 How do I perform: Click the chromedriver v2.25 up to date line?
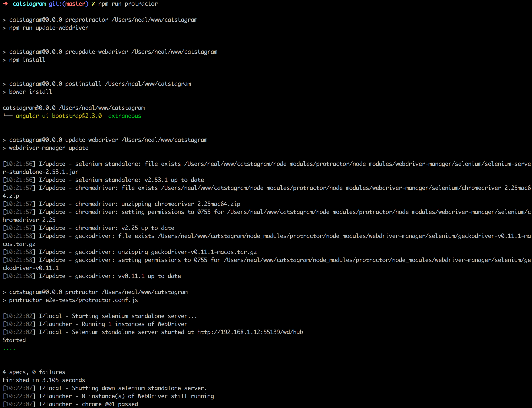(125, 228)
